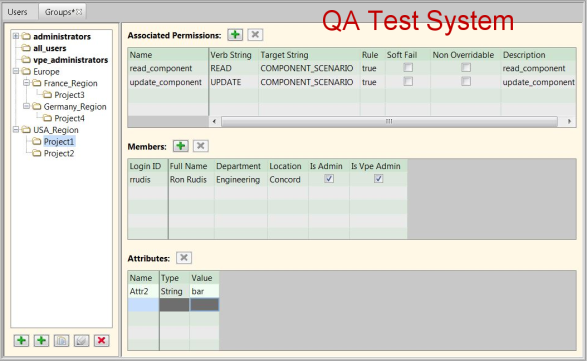Select the Project2 tree item
The height and width of the screenshot is (361, 587).
click(x=59, y=153)
